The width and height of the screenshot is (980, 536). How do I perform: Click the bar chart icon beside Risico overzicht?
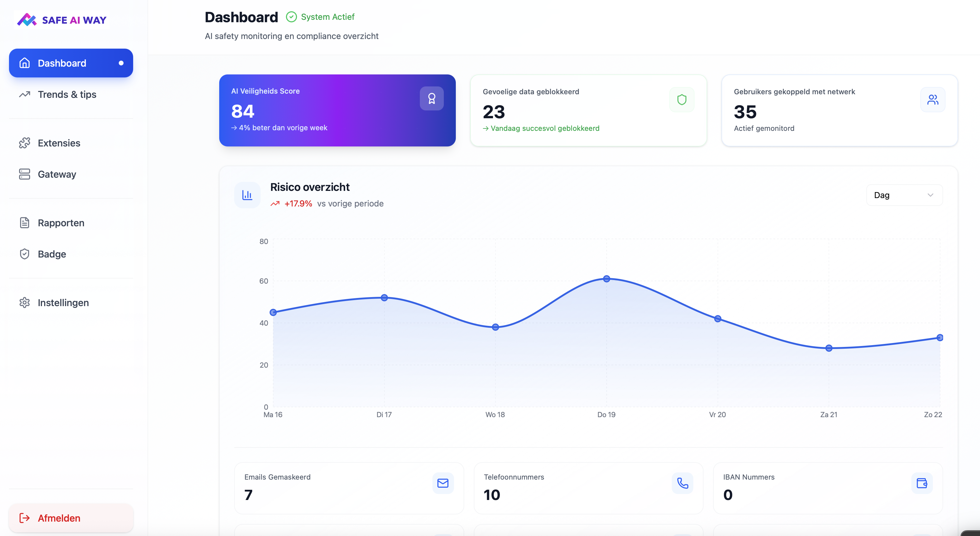(x=247, y=195)
